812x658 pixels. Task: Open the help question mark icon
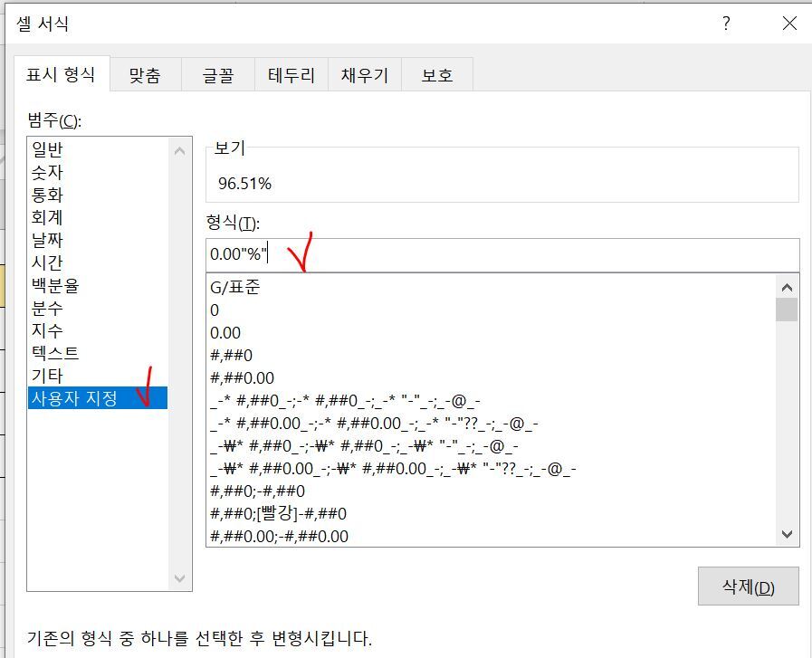pos(726,24)
